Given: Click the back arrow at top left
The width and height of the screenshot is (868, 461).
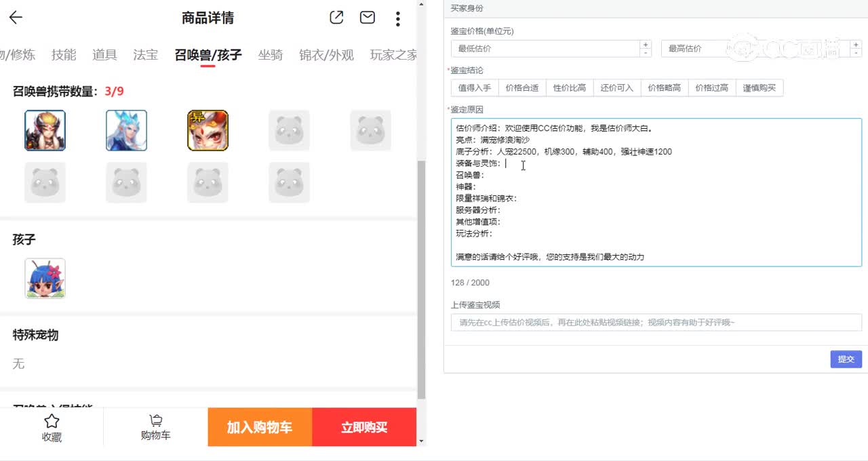Looking at the screenshot, I should pos(15,18).
